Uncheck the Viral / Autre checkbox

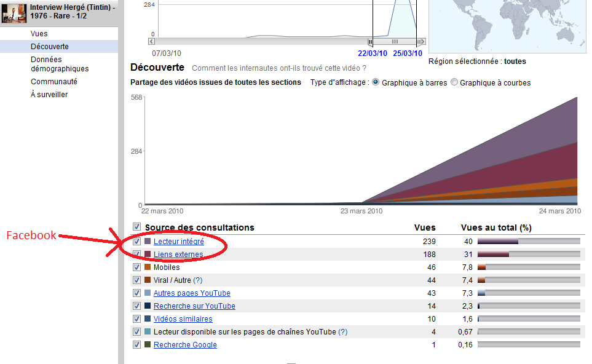tap(136, 280)
